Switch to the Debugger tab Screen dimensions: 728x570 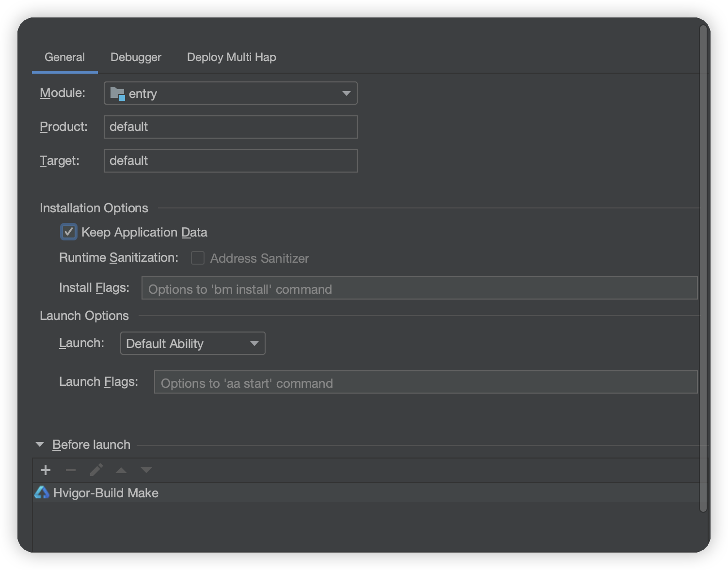point(136,57)
